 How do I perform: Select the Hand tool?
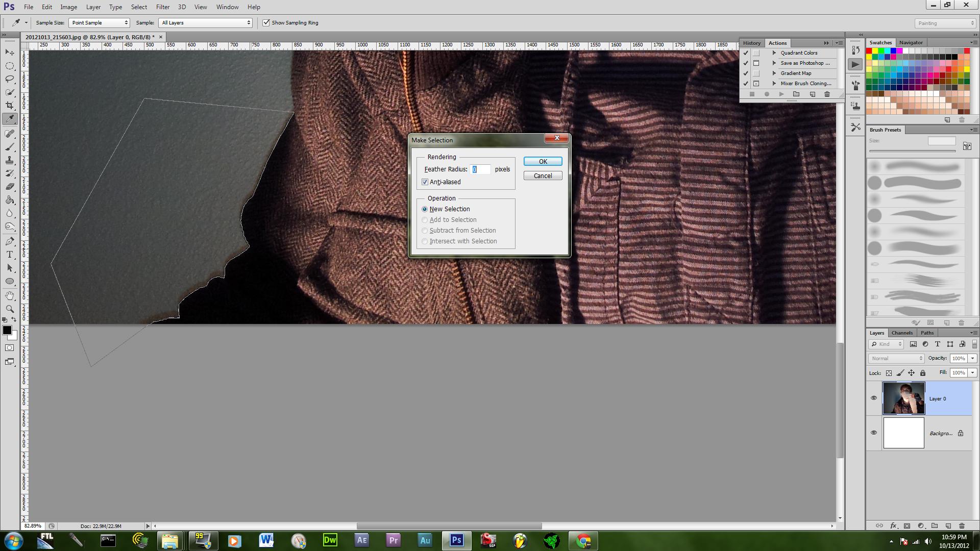point(10,295)
